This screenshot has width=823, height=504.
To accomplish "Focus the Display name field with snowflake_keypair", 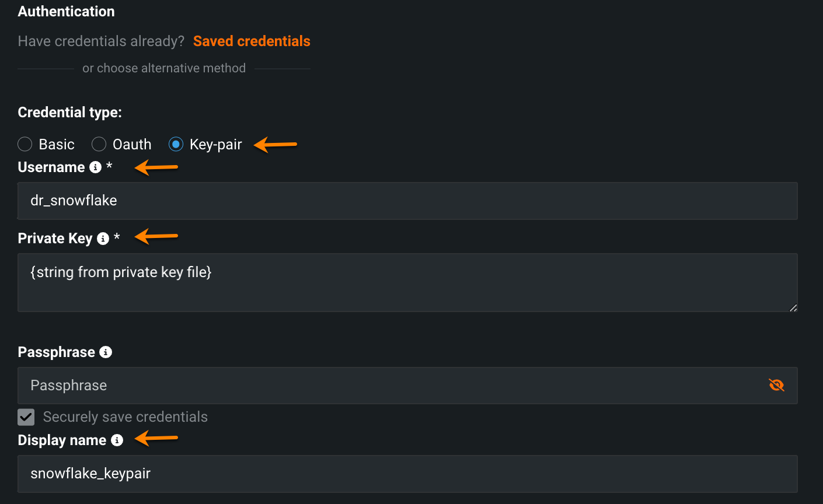I will [407, 474].
